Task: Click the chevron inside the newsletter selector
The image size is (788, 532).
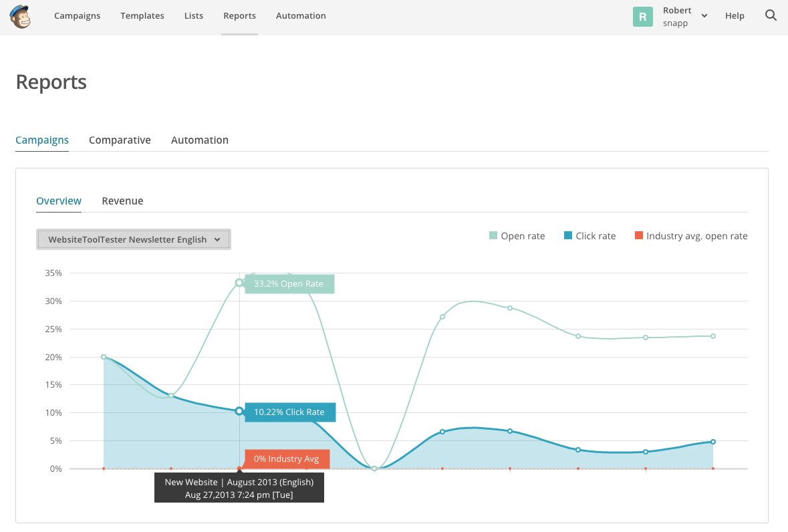Action: (x=217, y=239)
